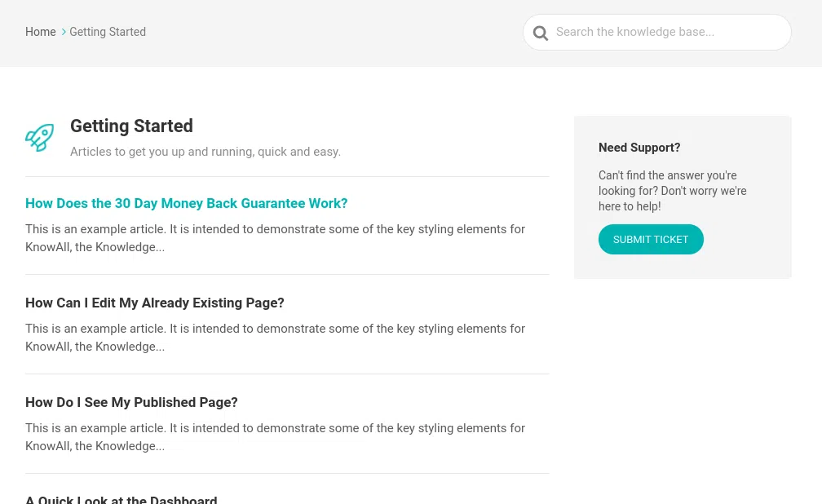Open 'How Do I See My Published Page?'
The width and height of the screenshot is (822, 504).
click(x=131, y=402)
